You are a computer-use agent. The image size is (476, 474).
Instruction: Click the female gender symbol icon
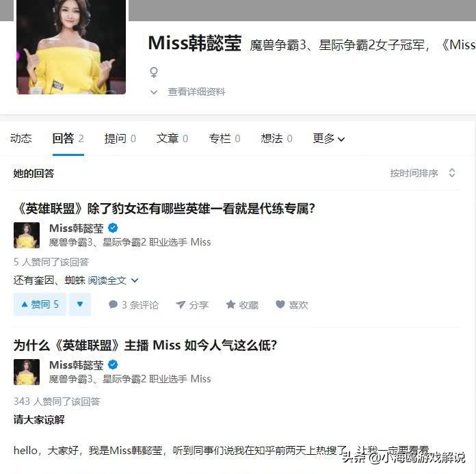point(154,73)
